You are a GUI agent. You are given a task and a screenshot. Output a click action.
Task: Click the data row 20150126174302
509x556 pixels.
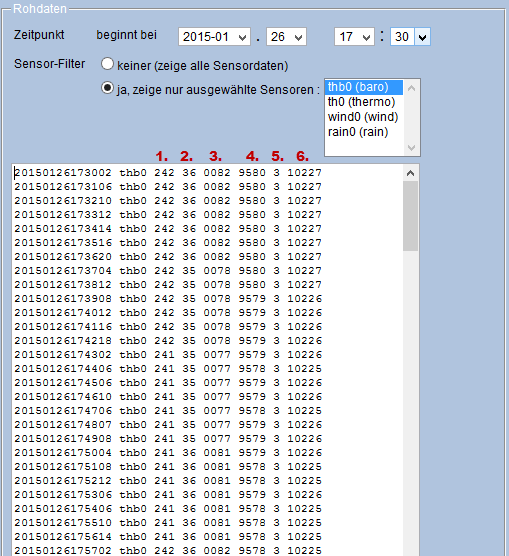click(168, 355)
